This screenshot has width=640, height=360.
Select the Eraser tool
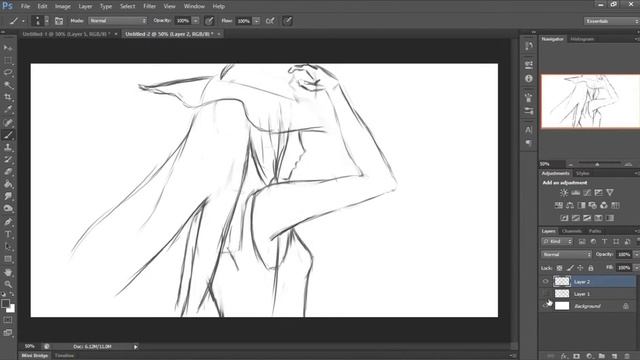point(8,172)
